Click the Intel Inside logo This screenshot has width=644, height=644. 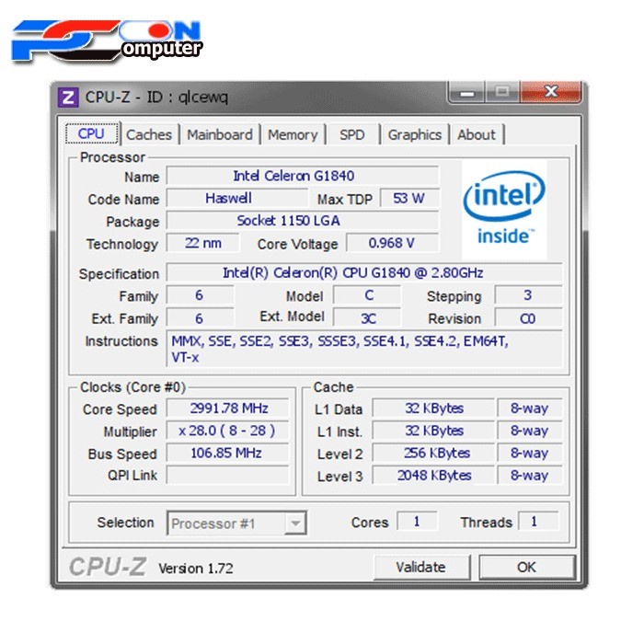pyautogui.click(x=504, y=210)
